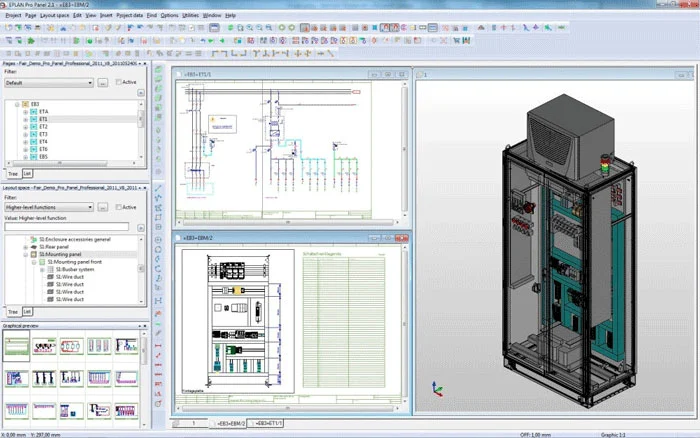Click the ellipsis button beside Default filter
The width and height of the screenshot is (700, 438).
[103, 83]
